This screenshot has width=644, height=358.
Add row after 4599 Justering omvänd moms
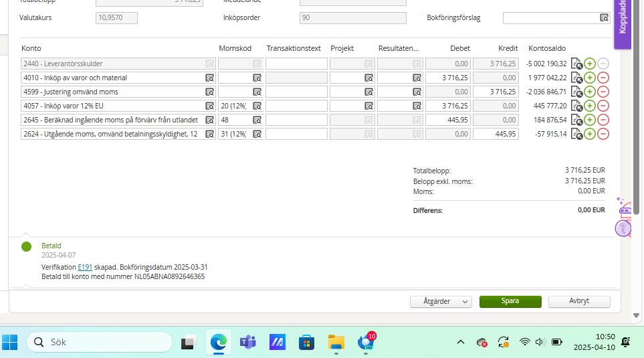[x=590, y=92]
